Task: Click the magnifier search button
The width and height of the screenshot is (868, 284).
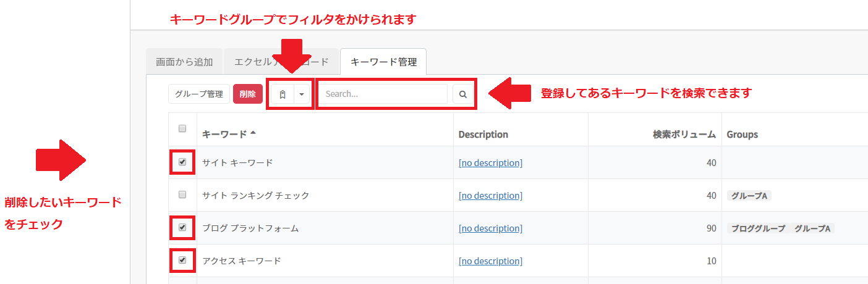Action: (x=463, y=94)
